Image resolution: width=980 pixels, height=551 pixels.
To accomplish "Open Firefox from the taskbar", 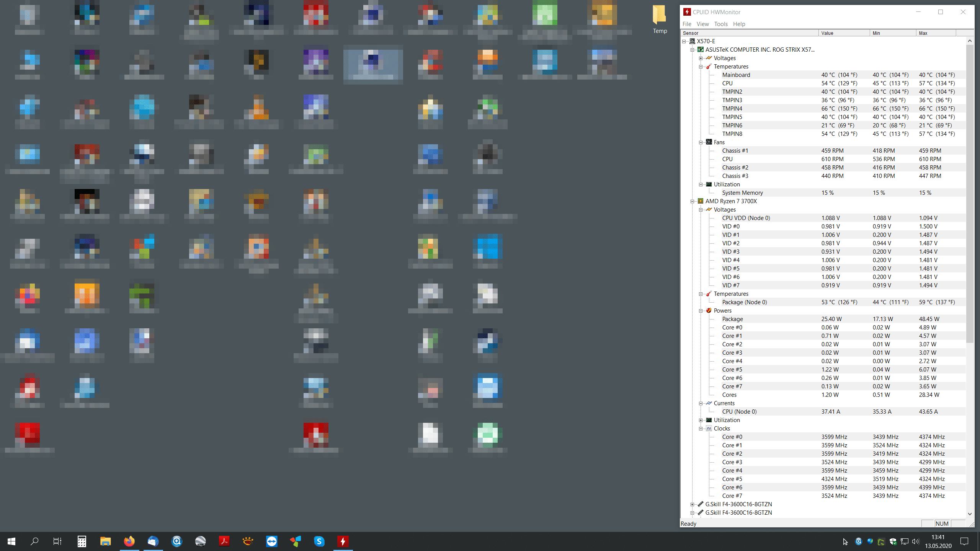I will [129, 541].
